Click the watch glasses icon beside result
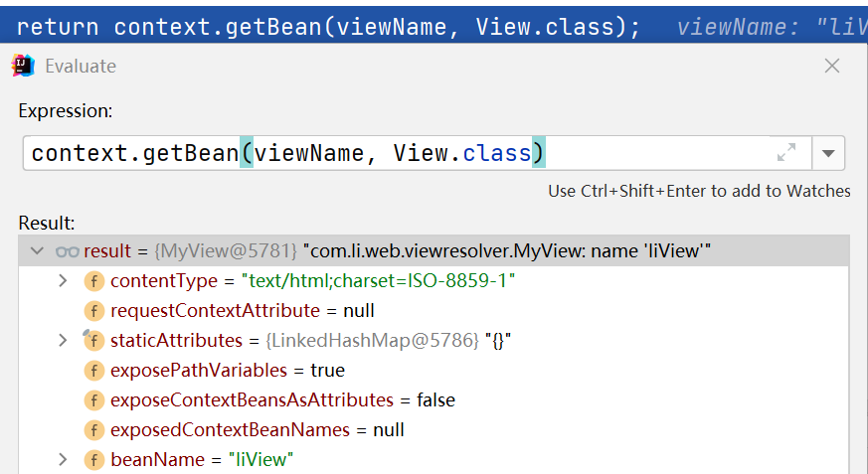This screenshot has height=474, width=868. (x=67, y=251)
